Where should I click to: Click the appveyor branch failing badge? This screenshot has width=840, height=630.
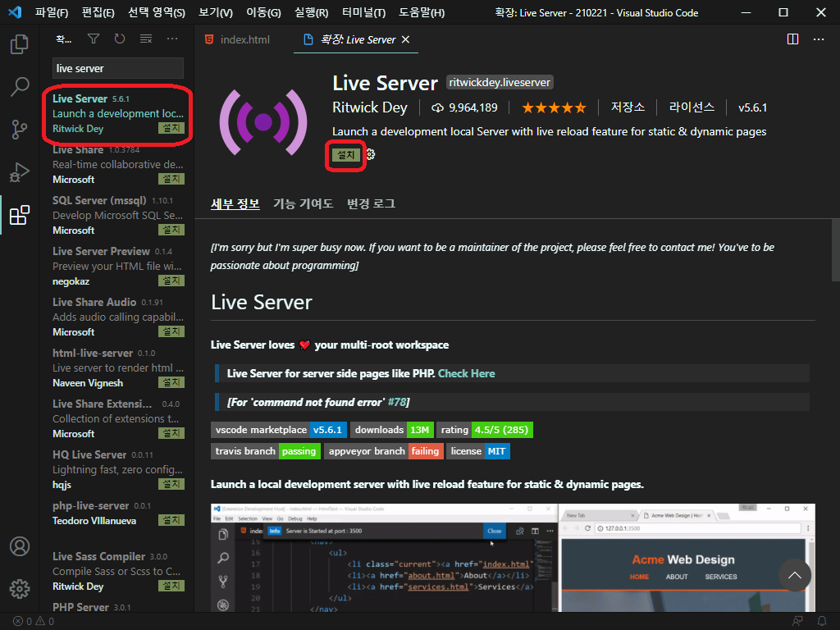(384, 451)
